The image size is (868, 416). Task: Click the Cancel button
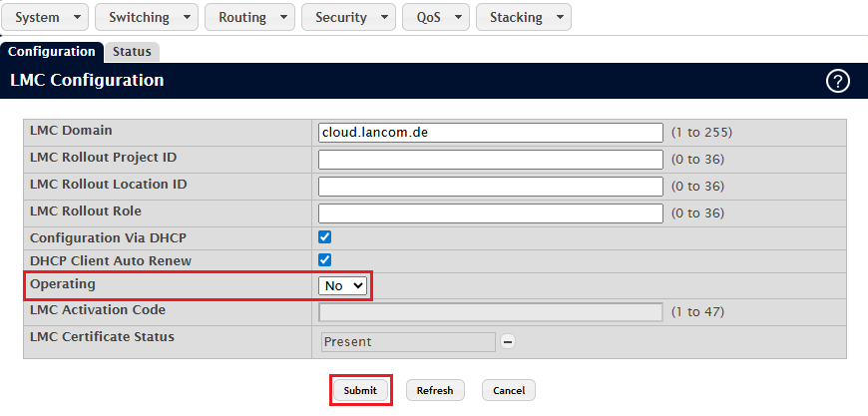click(x=509, y=390)
